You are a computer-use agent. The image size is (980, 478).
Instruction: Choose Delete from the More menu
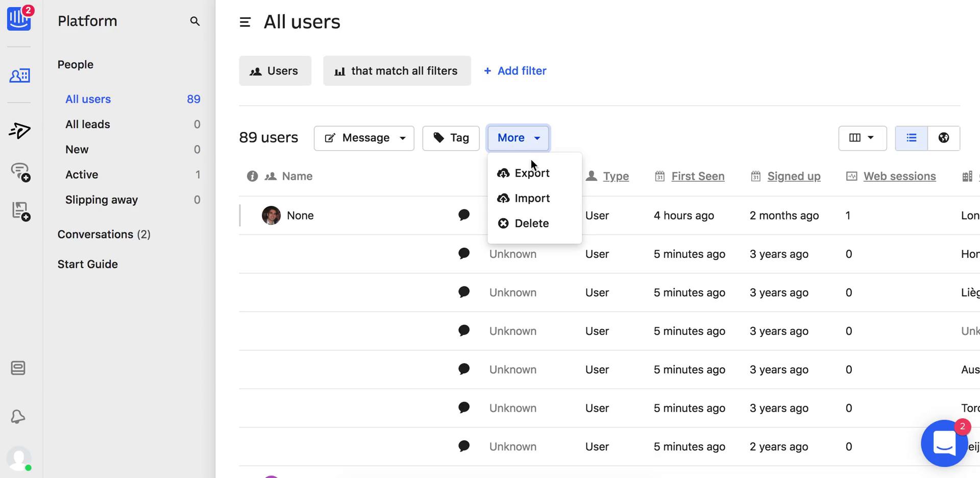(531, 223)
